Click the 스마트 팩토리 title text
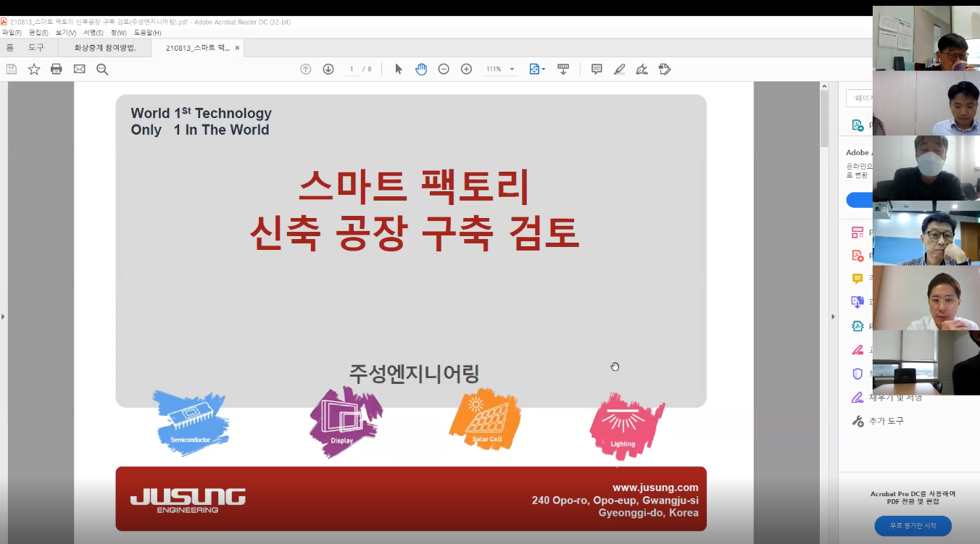Viewport: 980px width, 544px height. tap(414, 188)
